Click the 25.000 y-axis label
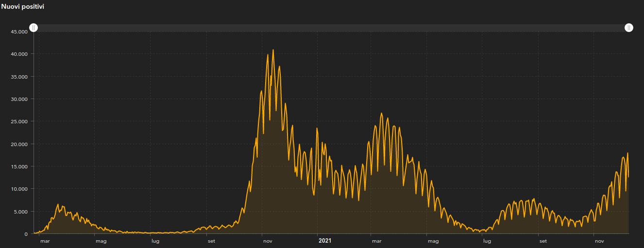Screen dimensions: 644x248 click(x=19, y=121)
